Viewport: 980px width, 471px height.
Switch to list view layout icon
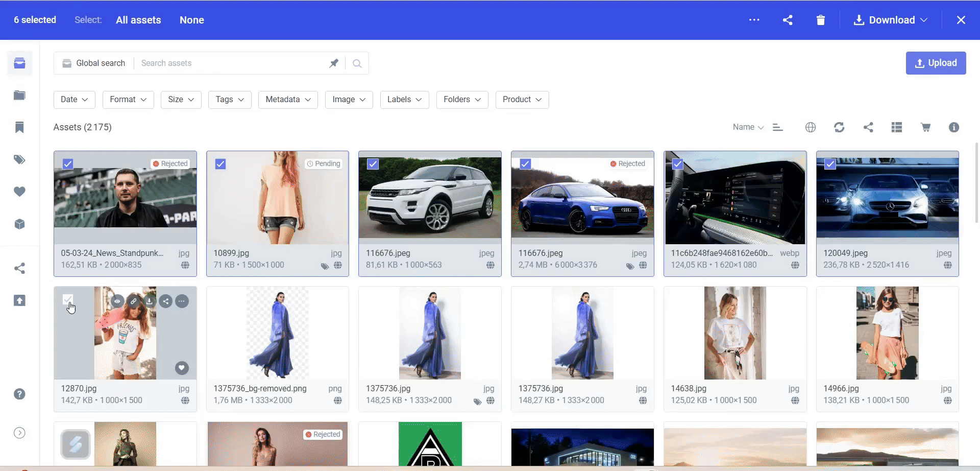[x=897, y=127]
